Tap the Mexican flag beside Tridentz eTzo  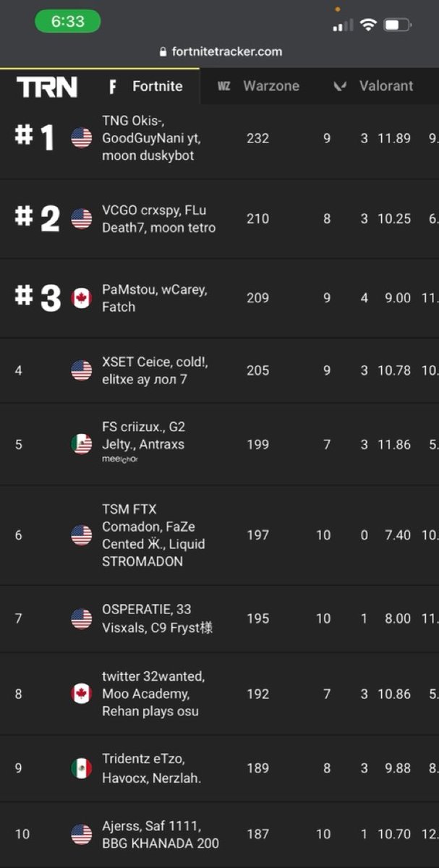(82, 768)
